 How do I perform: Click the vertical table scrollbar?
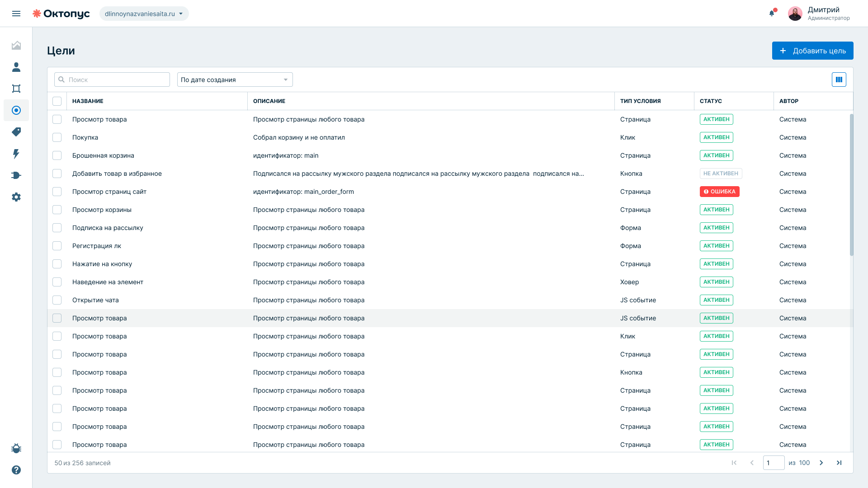point(851,184)
